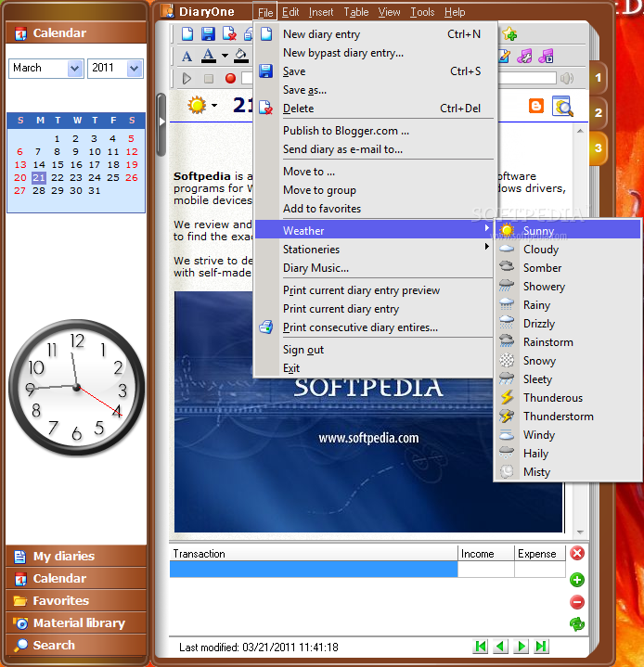Click the scroll down arrow of diary text
This screenshot has width=644, height=667.
[x=580, y=532]
